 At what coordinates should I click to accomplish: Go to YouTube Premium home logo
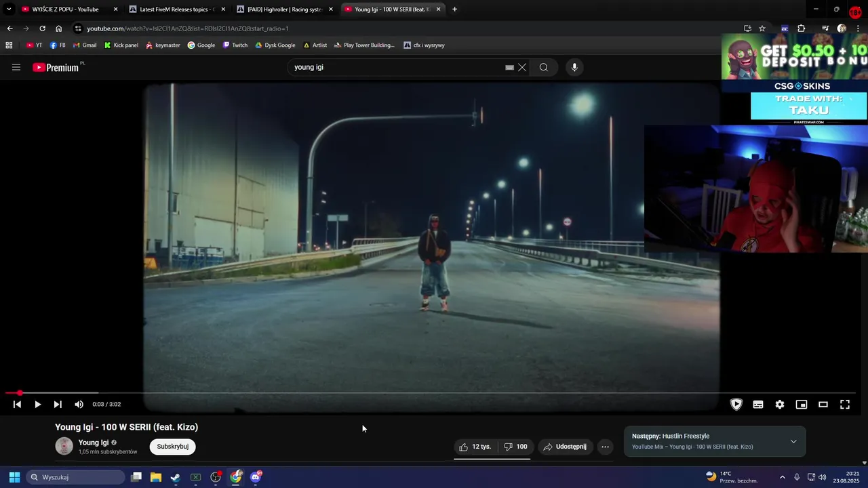(x=56, y=67)
